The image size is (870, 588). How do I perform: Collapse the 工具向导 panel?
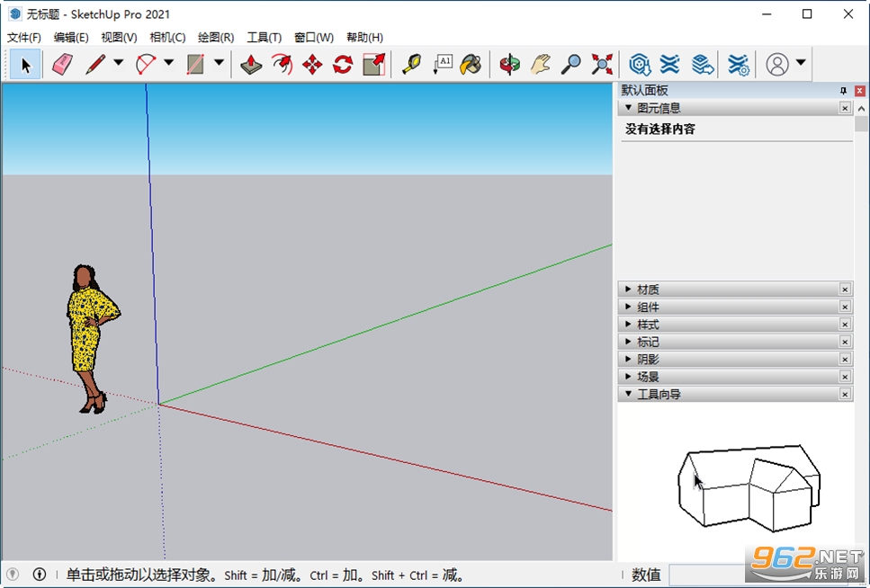629,394
